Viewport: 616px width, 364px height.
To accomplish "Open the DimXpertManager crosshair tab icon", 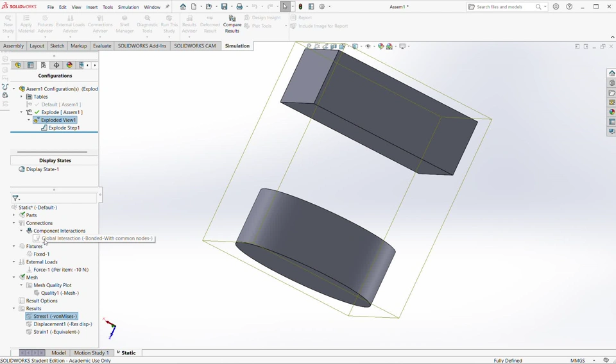I will 56,65.
